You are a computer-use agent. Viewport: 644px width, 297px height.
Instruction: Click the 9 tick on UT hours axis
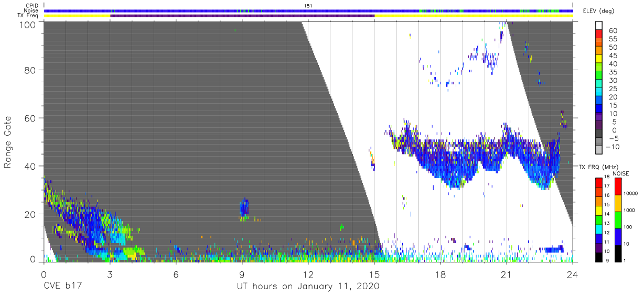[242, 274]
